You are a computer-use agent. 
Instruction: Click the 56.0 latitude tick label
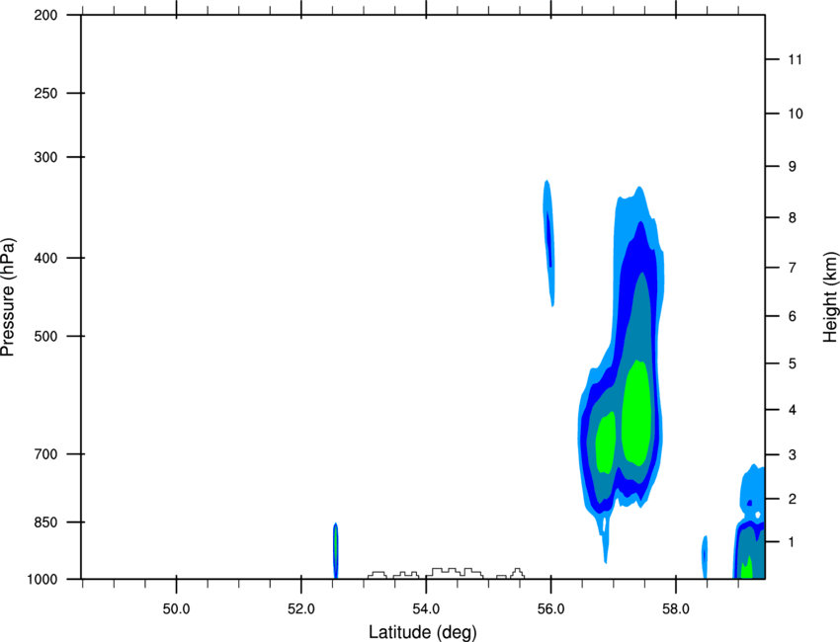coord(551,609)
